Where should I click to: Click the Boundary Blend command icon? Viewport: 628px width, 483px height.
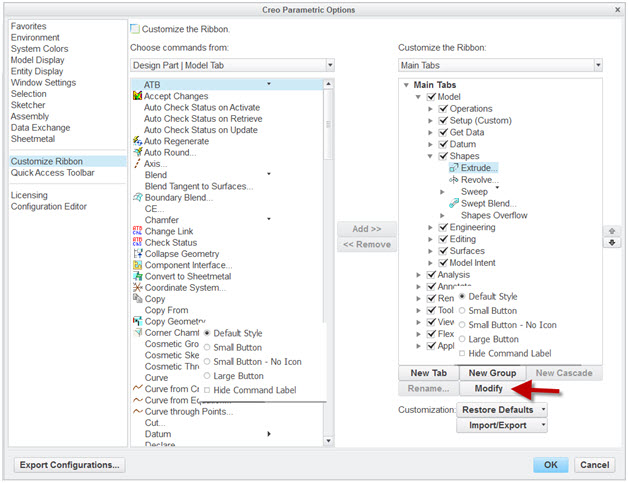[137, 197]
